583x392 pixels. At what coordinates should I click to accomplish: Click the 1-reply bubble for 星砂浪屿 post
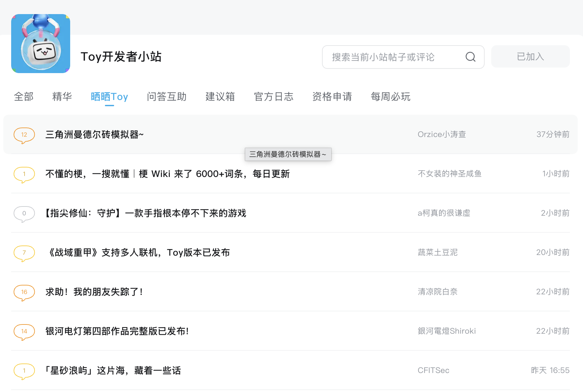[24, 371]
